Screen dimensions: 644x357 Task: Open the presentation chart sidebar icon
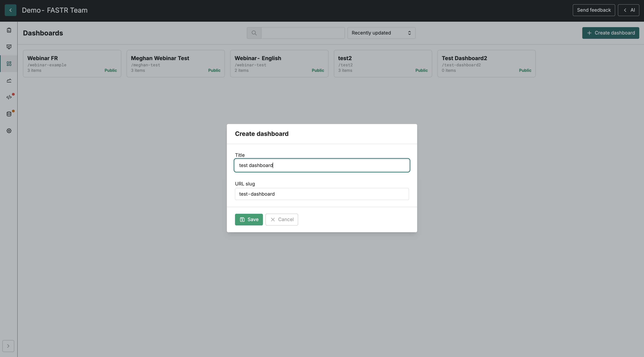[9, 47]
